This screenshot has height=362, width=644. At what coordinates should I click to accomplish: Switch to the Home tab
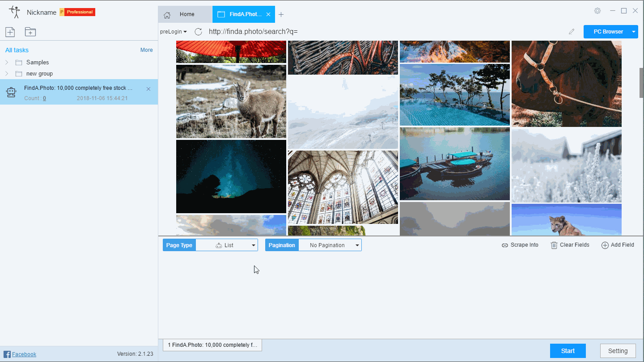click(x=186, y=14)
